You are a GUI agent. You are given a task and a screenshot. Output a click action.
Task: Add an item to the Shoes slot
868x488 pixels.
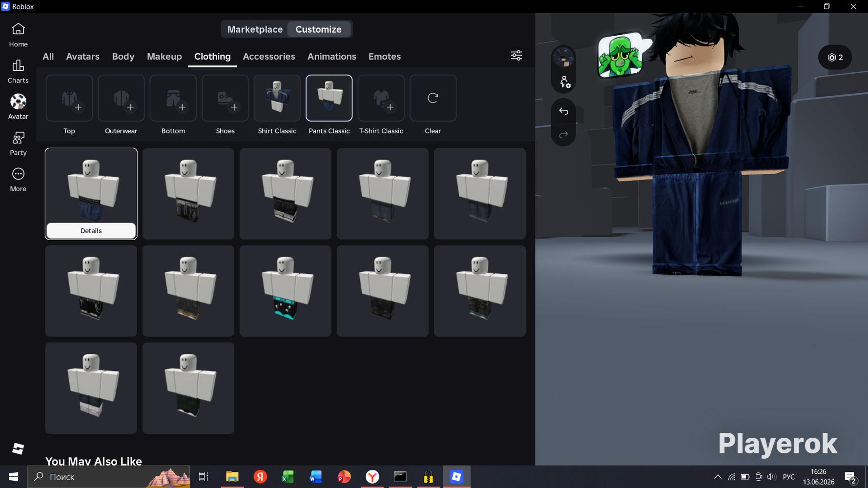point(225,98)
